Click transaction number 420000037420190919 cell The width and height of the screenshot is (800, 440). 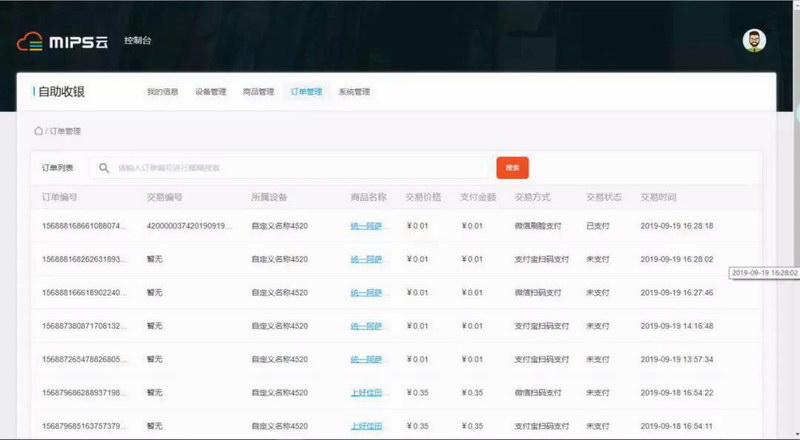point(186,226)
